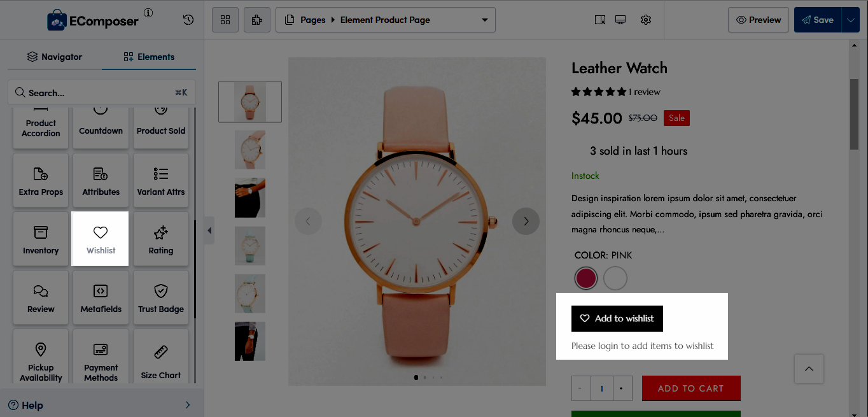Click the Leather Watch title
Viewport: 868px width, 417px height.
(619, 68)
